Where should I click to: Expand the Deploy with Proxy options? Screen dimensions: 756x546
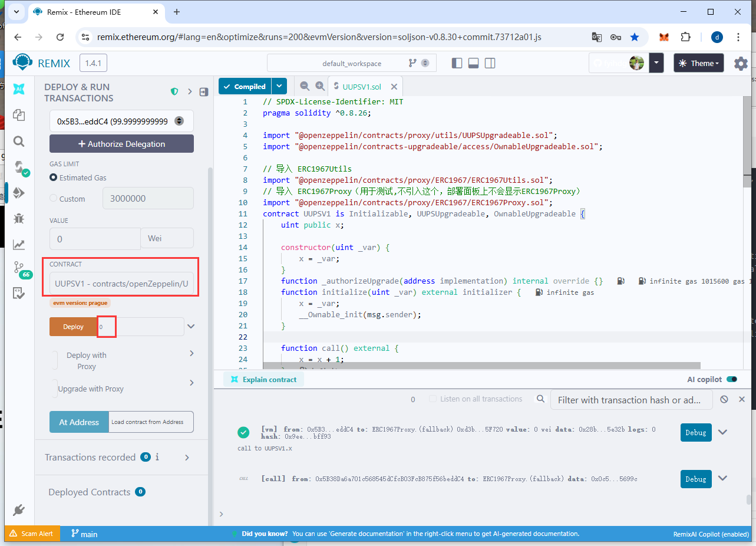coord(192,353)
